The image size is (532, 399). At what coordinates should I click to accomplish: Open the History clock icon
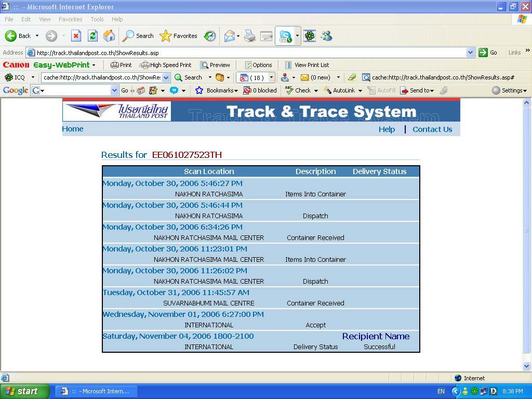pos(210,36)
